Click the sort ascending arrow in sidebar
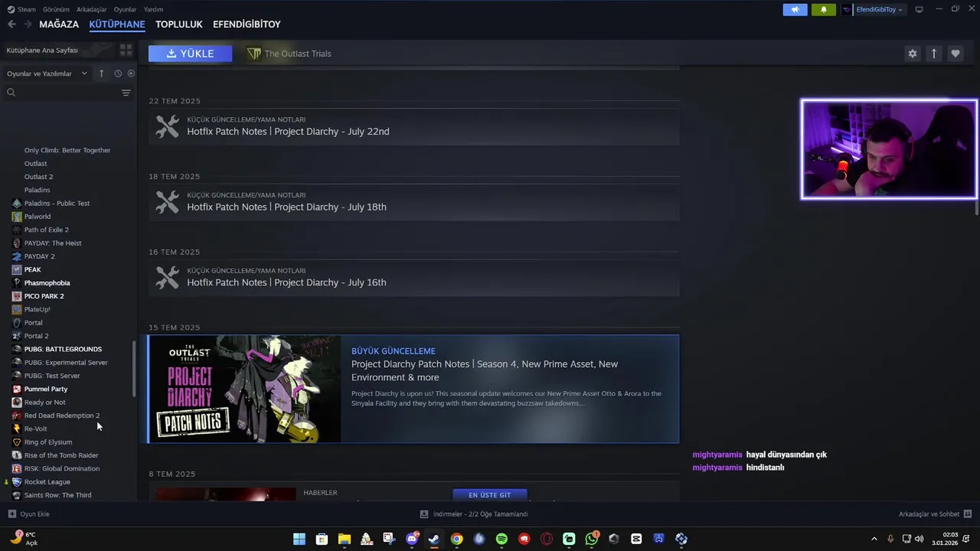Image resolution: width=980 pixels, height=551 pixels. point(101,73)
